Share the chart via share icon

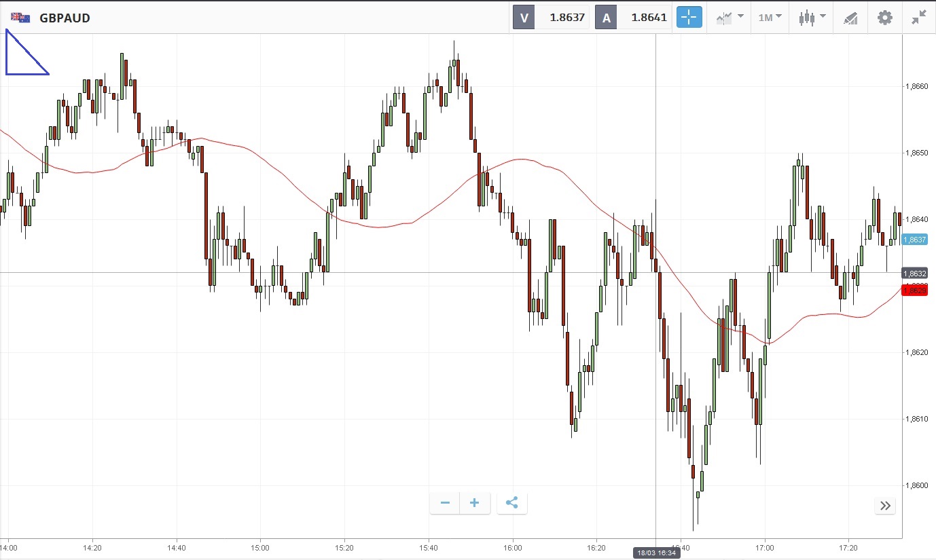pyautogui.click(x=512, y=503)
